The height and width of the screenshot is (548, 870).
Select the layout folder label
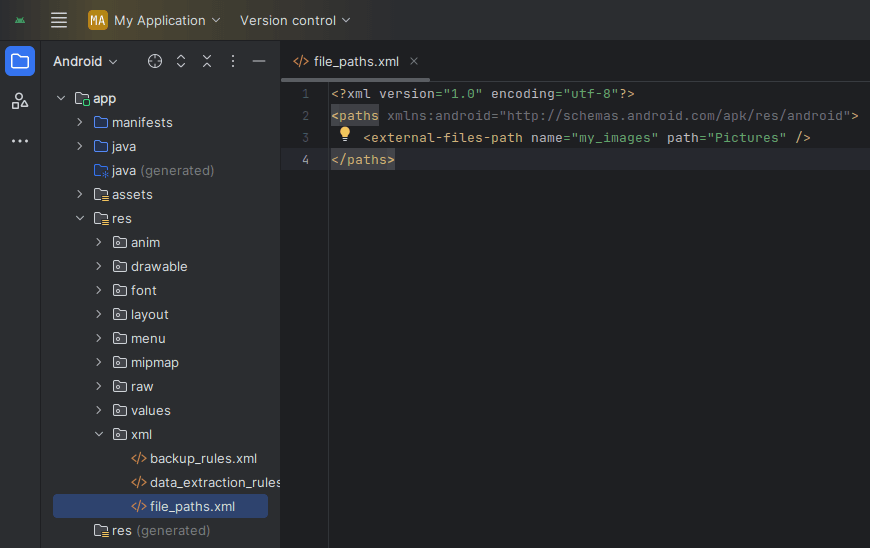point(150,314)
